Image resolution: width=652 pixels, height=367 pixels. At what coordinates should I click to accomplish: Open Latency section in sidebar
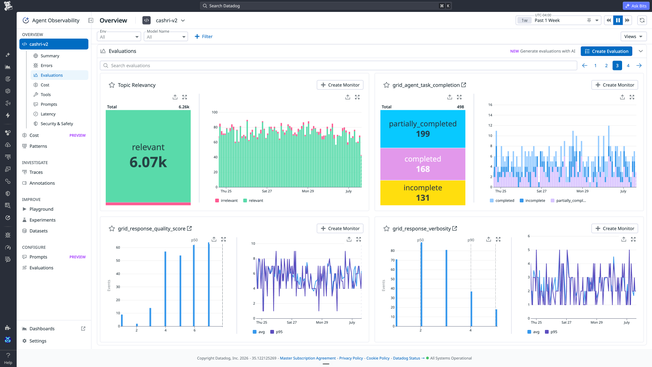tap(48, 114)
